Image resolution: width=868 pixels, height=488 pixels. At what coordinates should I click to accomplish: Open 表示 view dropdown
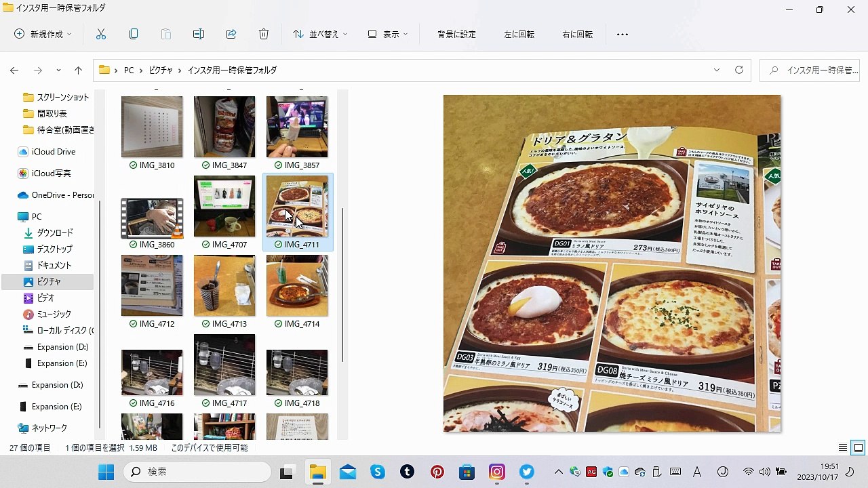388,34
